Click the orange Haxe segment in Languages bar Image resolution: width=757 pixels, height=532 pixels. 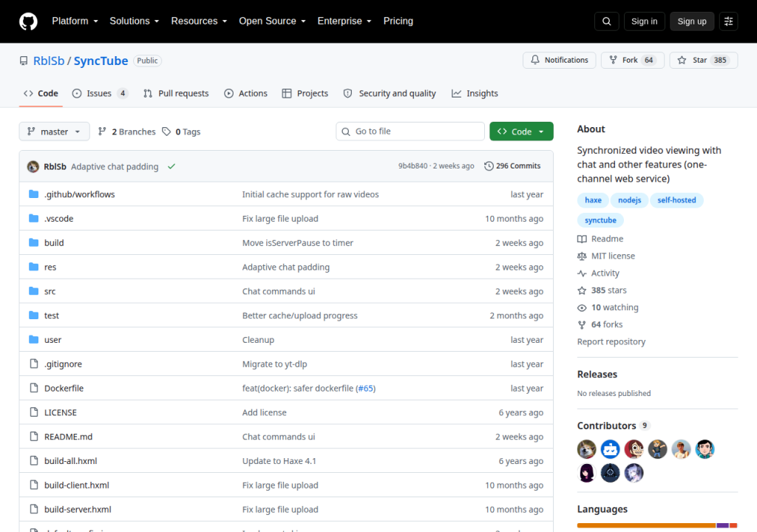(x=646, y=525)
